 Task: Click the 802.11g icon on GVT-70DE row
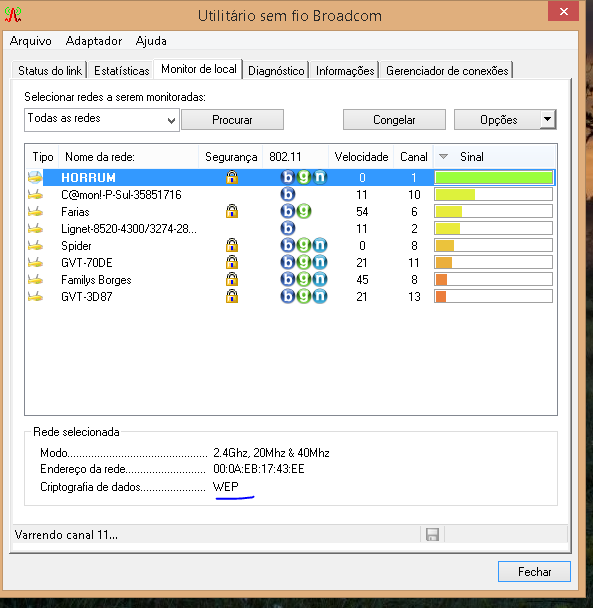304,263
